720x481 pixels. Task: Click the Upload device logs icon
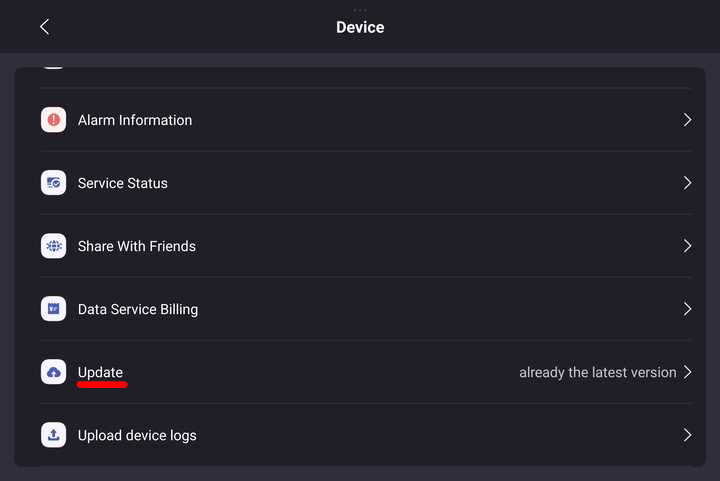point(53,435)
